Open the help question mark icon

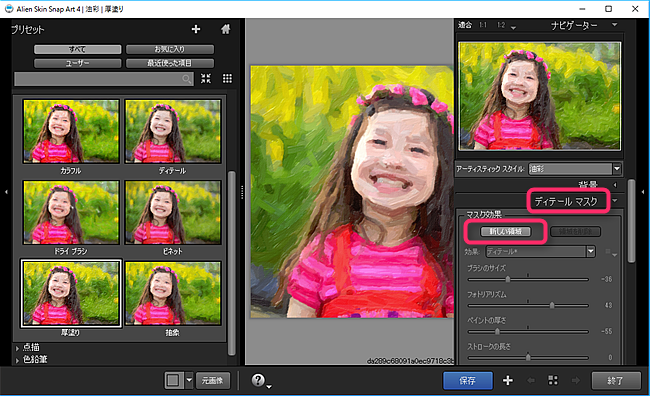pos(258,380)
